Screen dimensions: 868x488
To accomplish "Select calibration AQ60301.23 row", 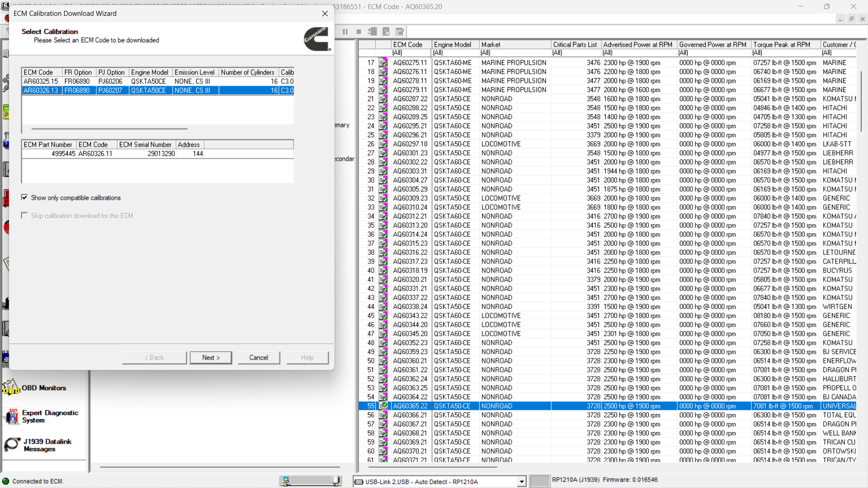I will pos(608,153).
